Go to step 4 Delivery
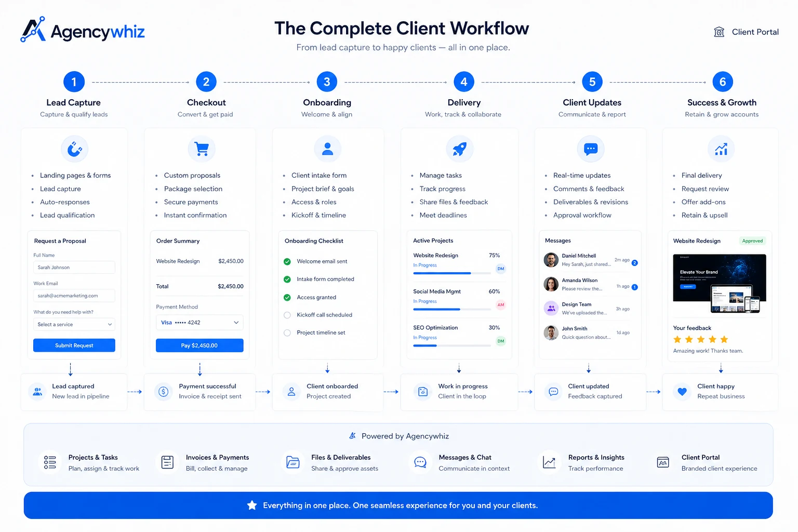 [x=464, y=82]
